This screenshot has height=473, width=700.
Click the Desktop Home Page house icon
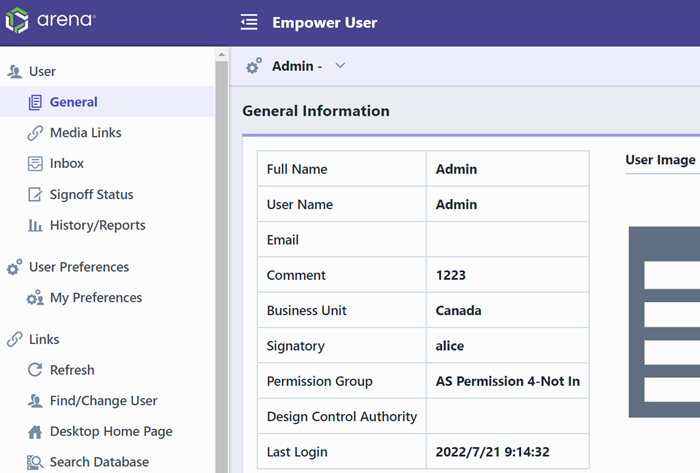35,432
